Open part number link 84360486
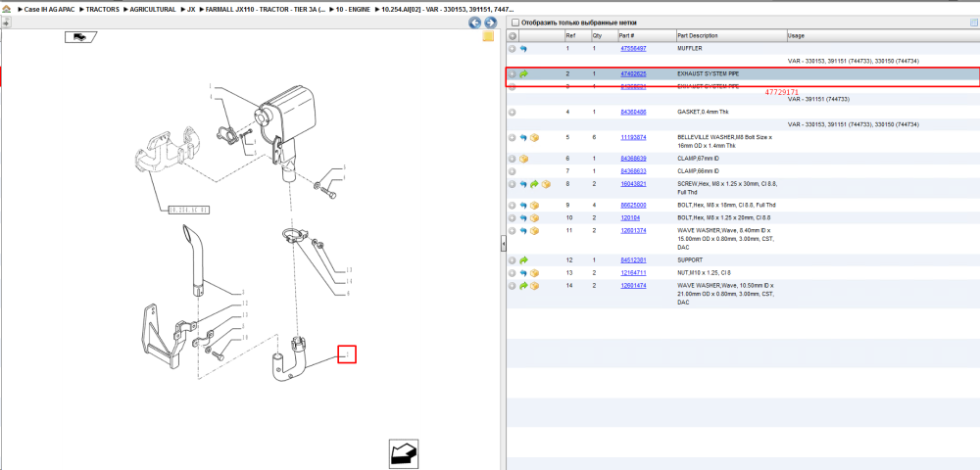This screenshot has height=470, width=980. click(633, 113)
